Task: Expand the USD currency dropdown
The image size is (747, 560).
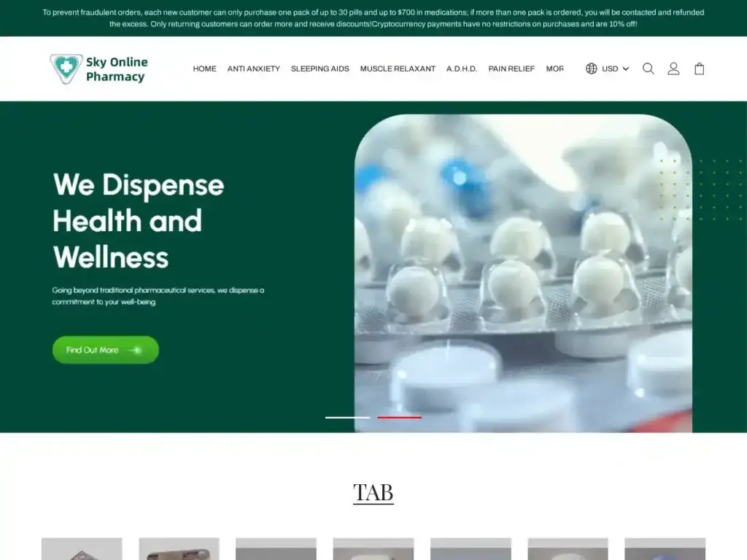Action: click(x=615, y=69)
